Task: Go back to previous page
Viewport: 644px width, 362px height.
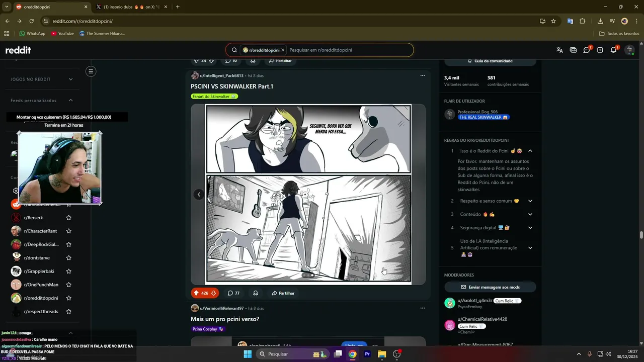Action: pyautogui.click(x=7, y=21)
